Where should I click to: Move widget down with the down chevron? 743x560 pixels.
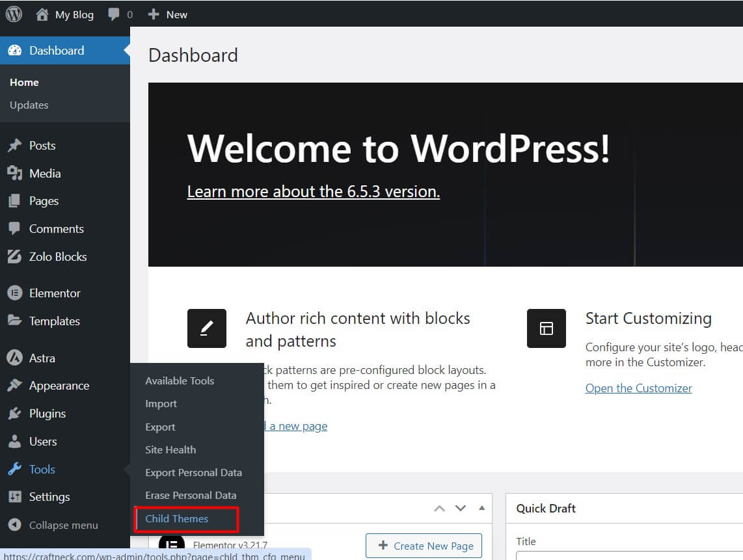(461, 509)
